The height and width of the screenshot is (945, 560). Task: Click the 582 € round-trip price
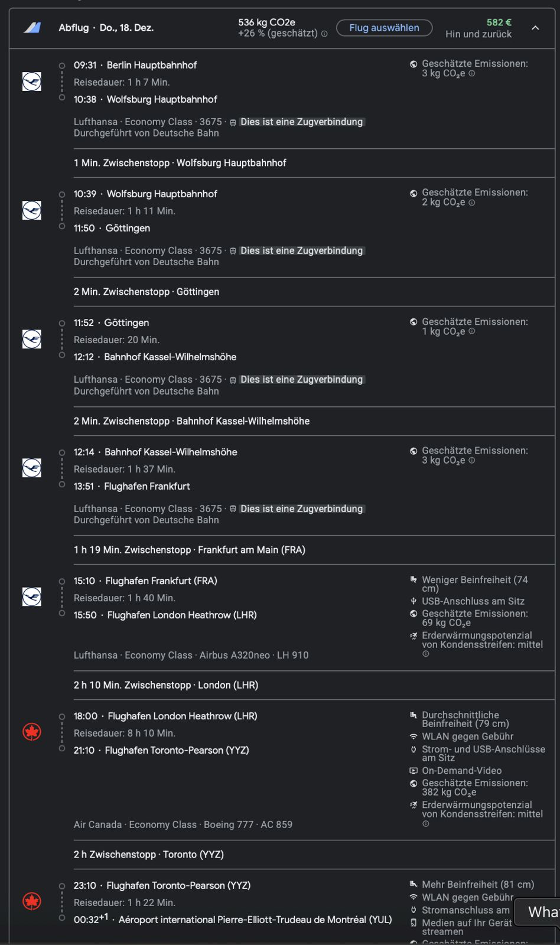tap(499, 22)
